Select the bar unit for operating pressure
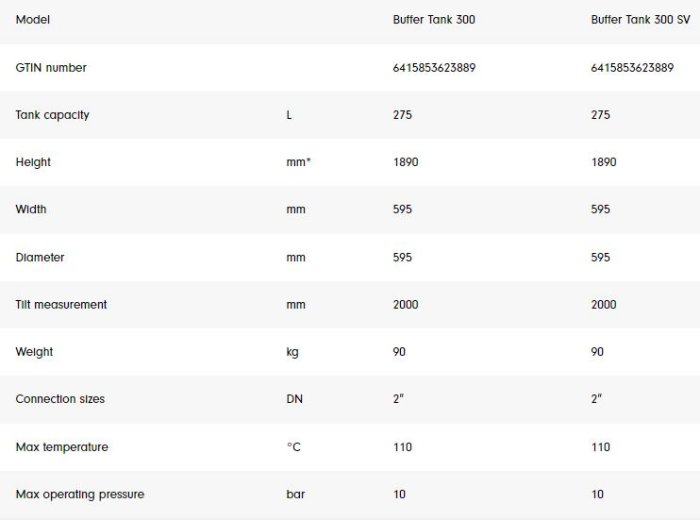This screenshot has width=700, height=520. pyautogui.click(x=295, y=494)
